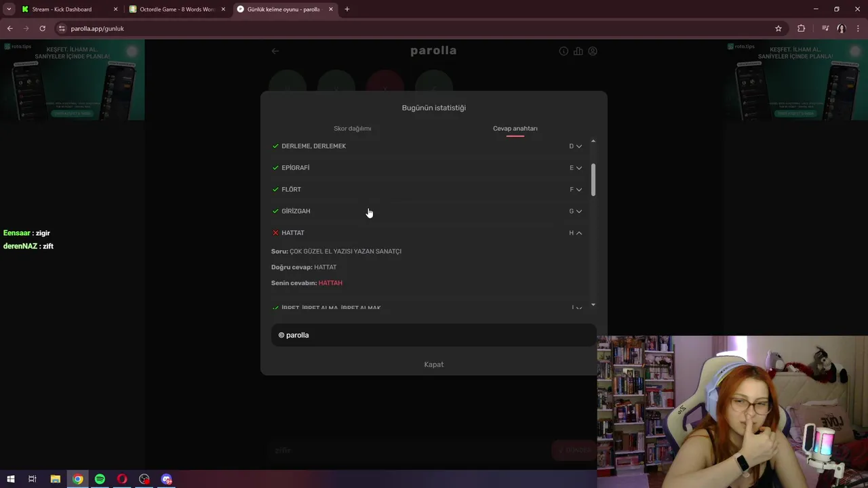Switch to Skor dağılımı tab
Screen dimensions: 868x488
tap(352, 129)
